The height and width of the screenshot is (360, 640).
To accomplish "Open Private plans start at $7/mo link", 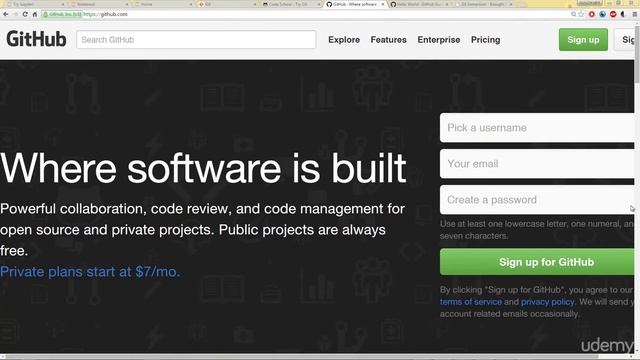I will [x=90, y=272].
